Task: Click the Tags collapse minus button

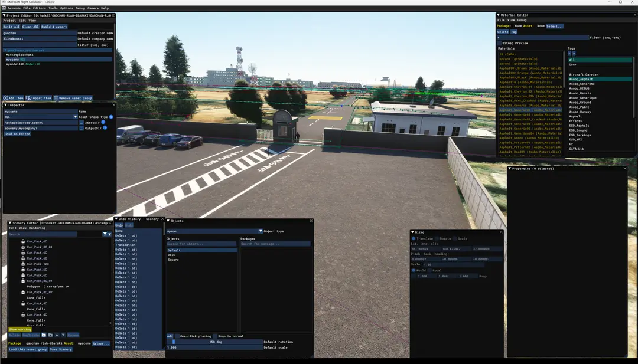Action: click(x=569, y=54)
